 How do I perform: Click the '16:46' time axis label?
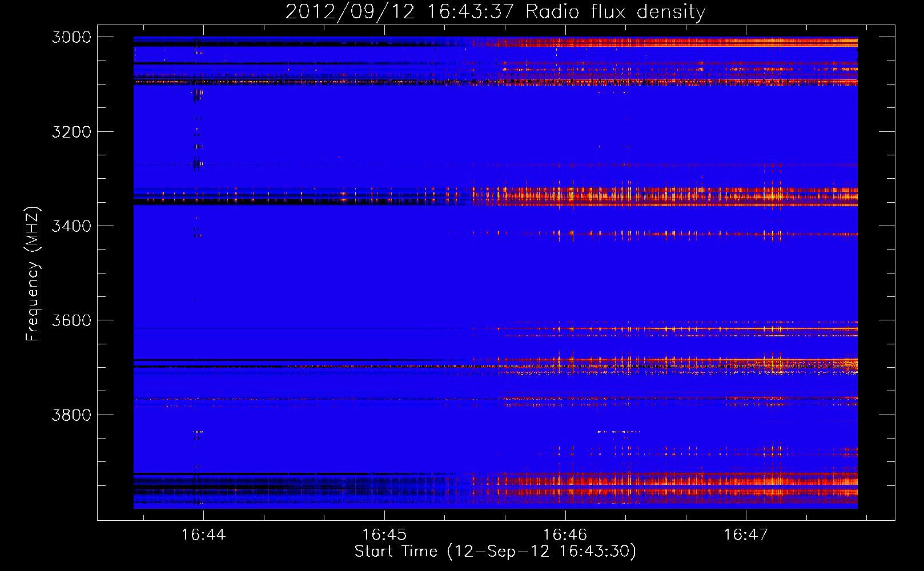pos(565,534)
